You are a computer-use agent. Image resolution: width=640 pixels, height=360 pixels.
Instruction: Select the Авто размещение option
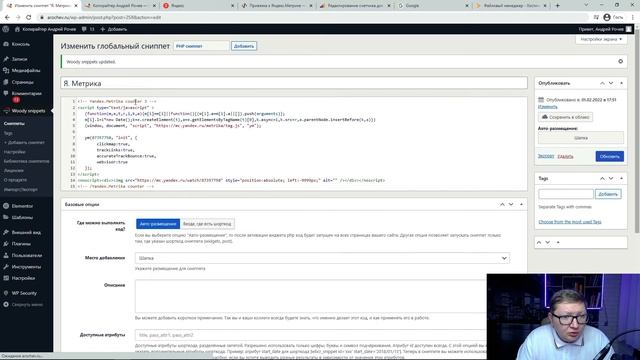point(158,224)
